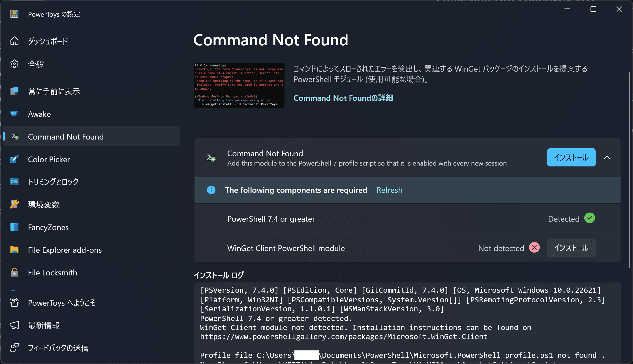Screen dimensions: 633x364
Task: Click the Command Not Found sidebar item
Action: [91, 137]
